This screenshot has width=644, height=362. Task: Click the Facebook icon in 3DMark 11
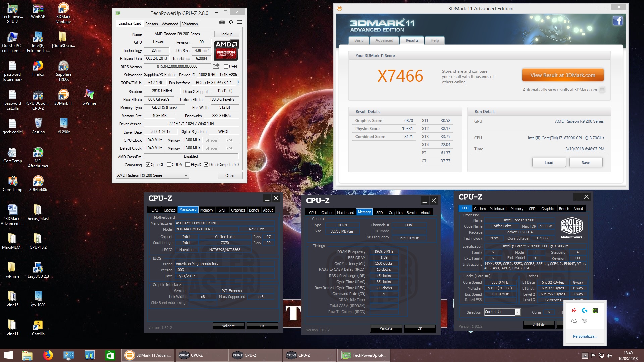(x=618, y=21)
